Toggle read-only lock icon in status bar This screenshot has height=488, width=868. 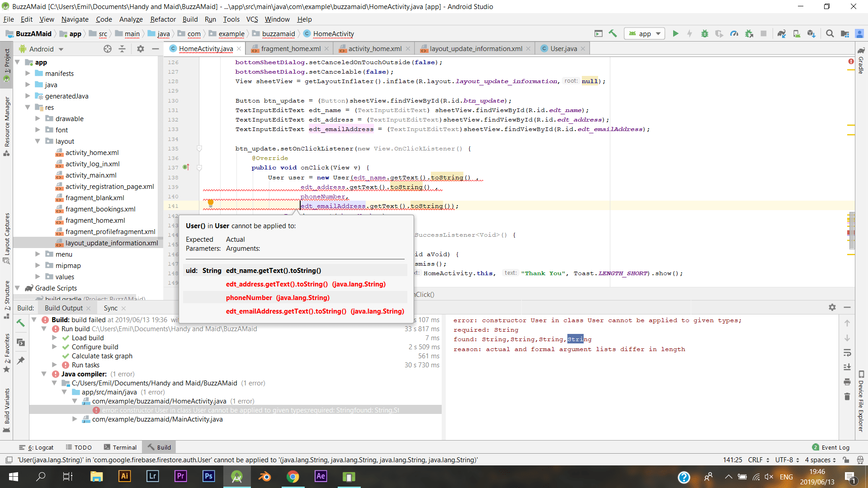tap(846, 460)
